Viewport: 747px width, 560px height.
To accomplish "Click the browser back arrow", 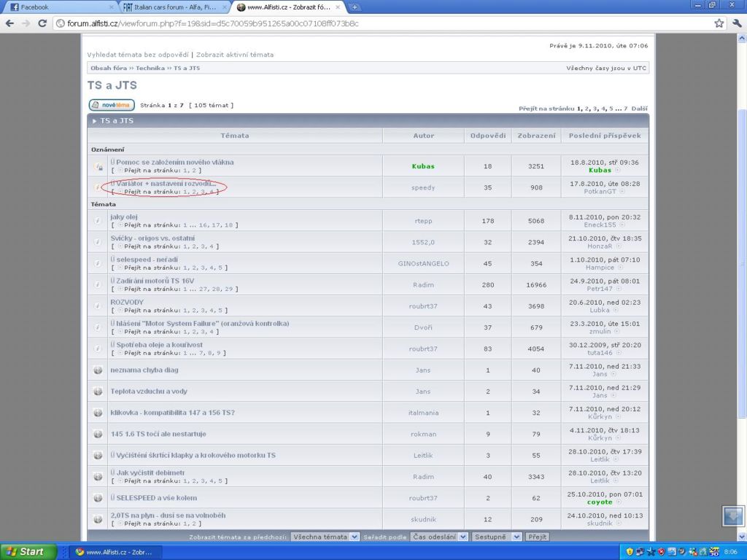I will tap(9, 23).
